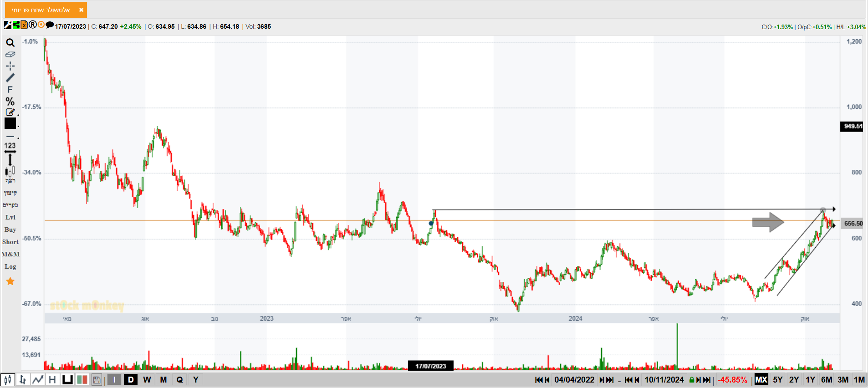Click the orange favorite star
The image size is (868, 388).
tap(10, 281)
